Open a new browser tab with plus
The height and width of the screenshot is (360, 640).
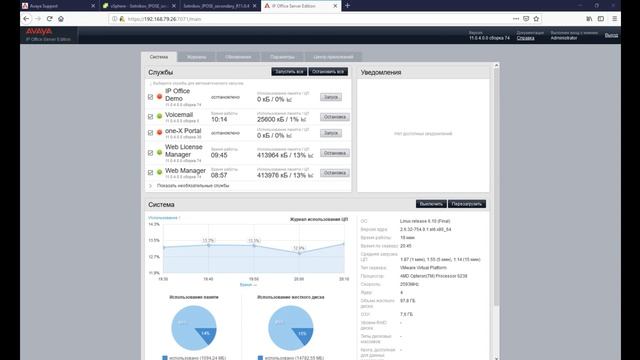(x=347, y=6)
